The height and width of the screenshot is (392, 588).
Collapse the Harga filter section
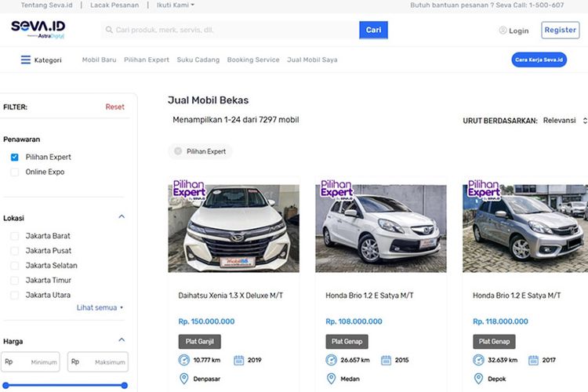(122, 340)
